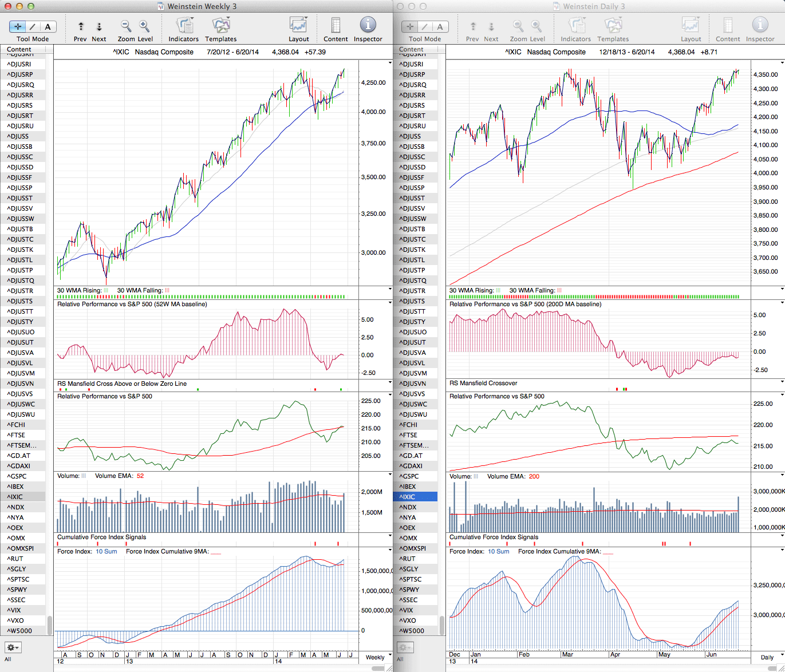Select ^GDAXI in the Daily symbol list
Screen dimensions: 785x672
pyautogui.click(x=415, y=466)
